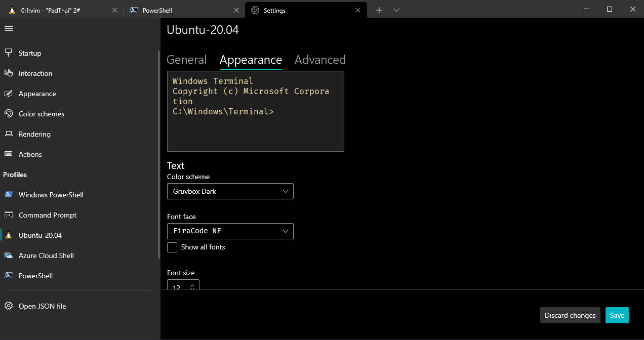Image resolution: width=644 pixels, height=340 pixels.
Task: Open JSON file from the sidebar
Action: [80, 306]
